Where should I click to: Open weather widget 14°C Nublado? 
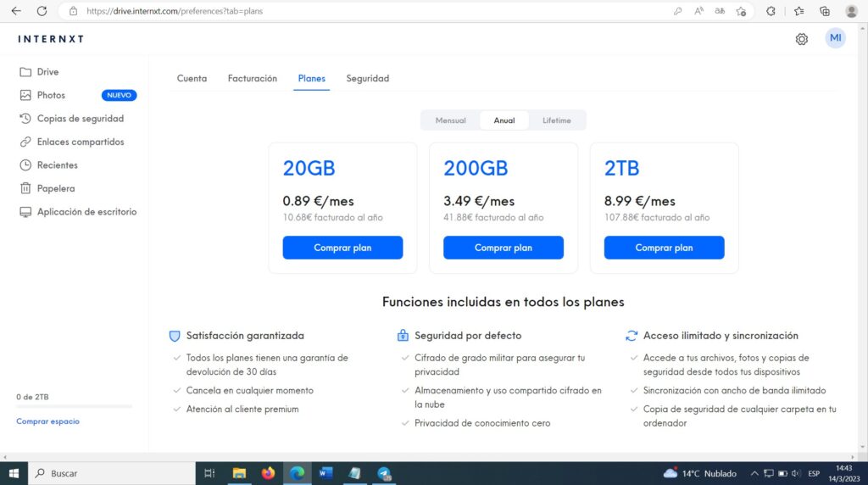pyautogui.click(x=700, y=473)
